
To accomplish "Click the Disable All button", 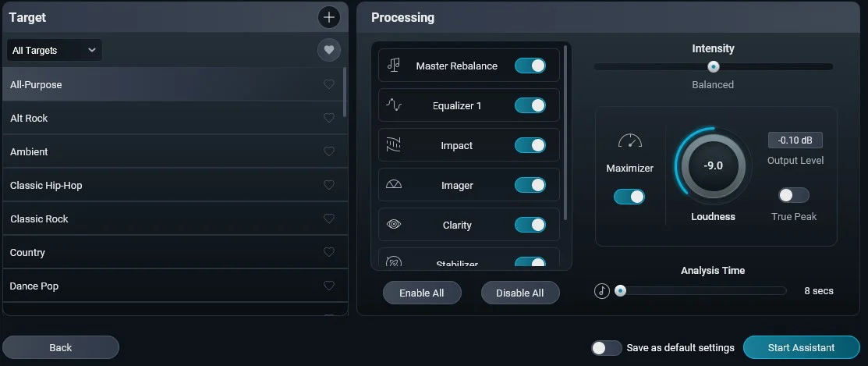I will tap(520, 293).
